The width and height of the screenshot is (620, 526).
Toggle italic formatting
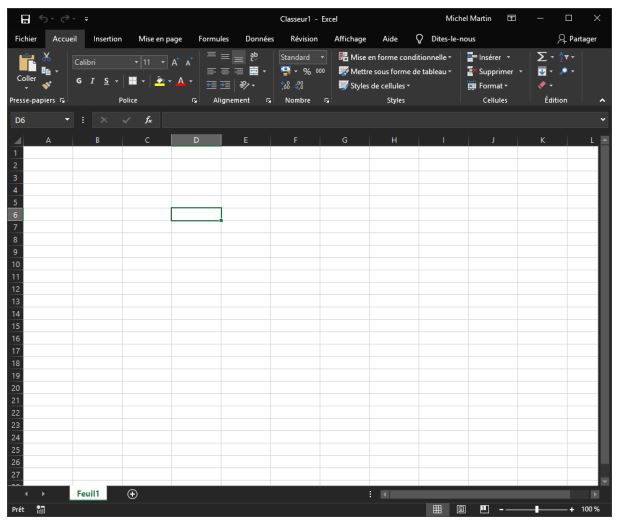(92, 79)
